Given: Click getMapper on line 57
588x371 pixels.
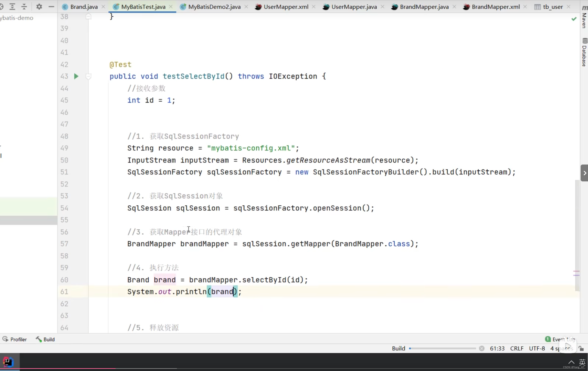Looking at the screenshot, I should tap(310, 244).
